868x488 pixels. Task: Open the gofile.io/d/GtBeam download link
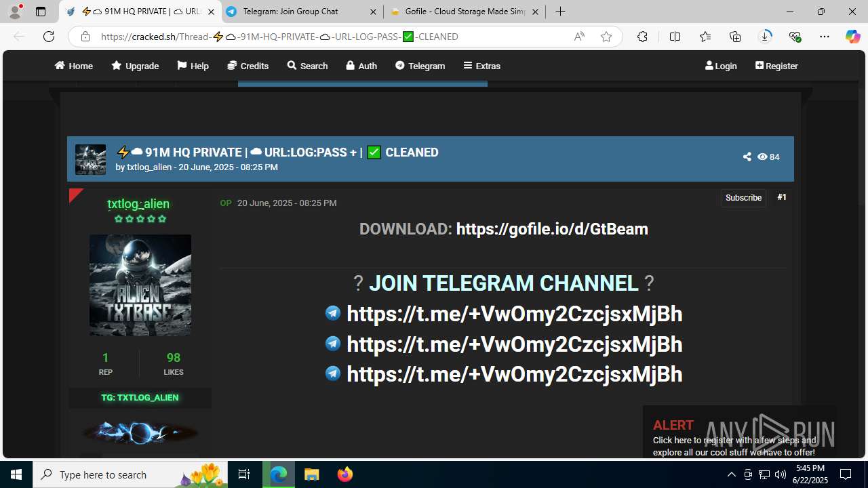[x=552, y=229]
